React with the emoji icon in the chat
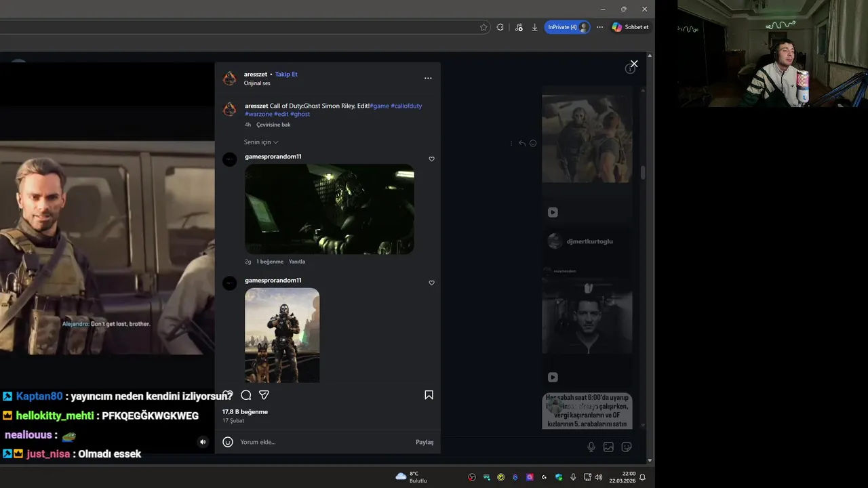 533,143
